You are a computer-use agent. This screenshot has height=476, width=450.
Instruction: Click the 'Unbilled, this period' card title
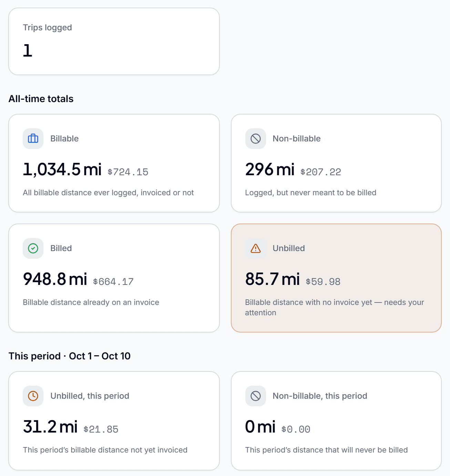click(x=90, y=396)
